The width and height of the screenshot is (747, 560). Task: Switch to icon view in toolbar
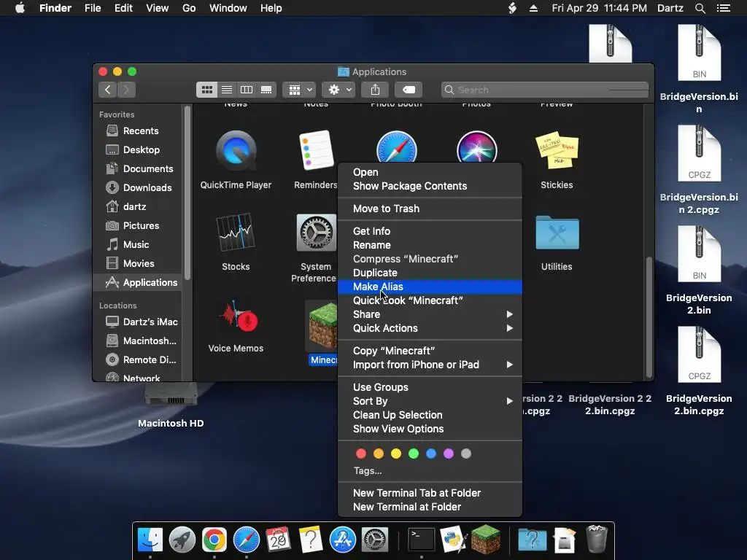click(206, 90)
